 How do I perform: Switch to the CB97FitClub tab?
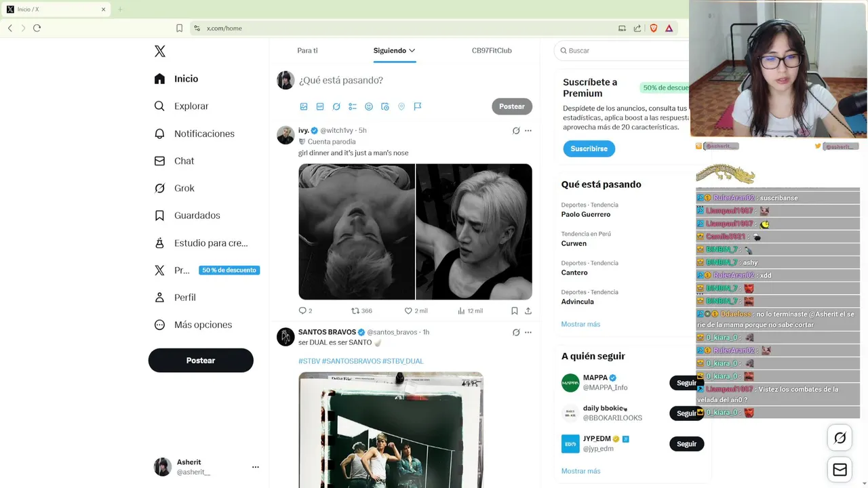492,51
